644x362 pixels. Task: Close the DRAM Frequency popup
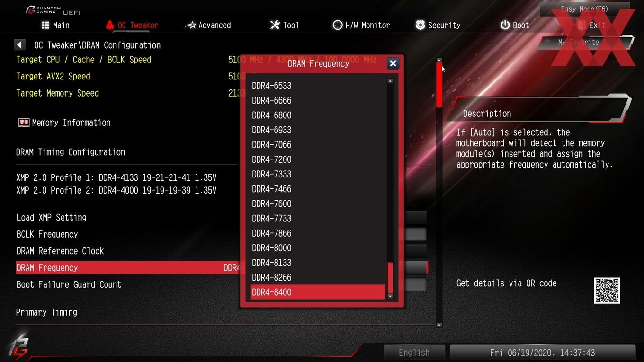(393, 63)
